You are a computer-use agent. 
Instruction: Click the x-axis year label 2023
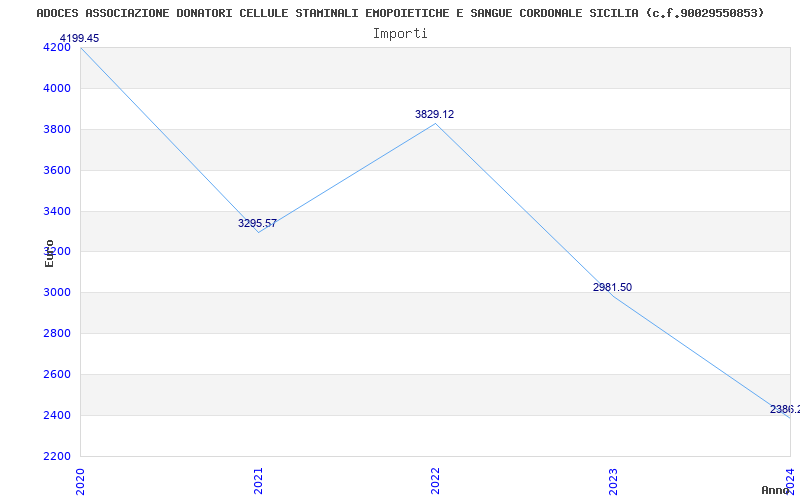613,481
